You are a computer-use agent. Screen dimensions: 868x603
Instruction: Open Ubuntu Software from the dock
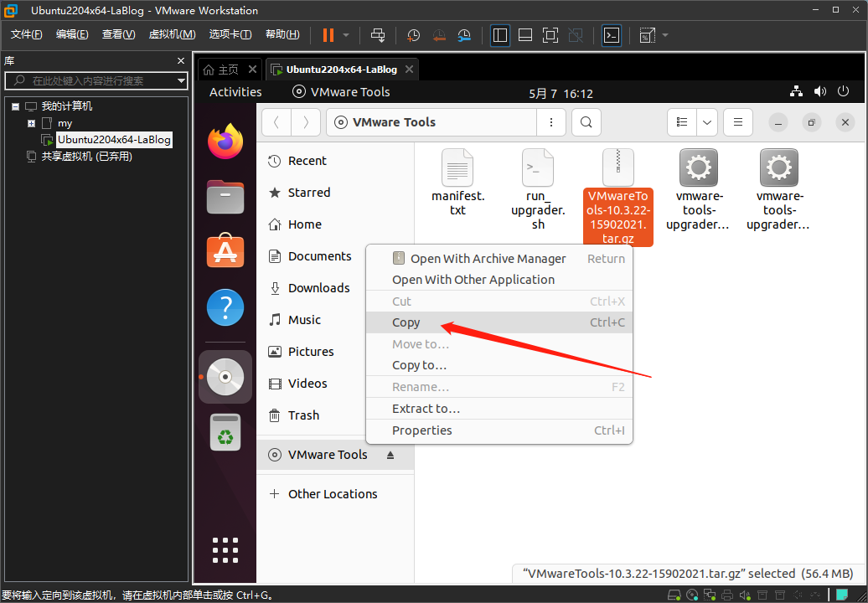coord(225,250)
